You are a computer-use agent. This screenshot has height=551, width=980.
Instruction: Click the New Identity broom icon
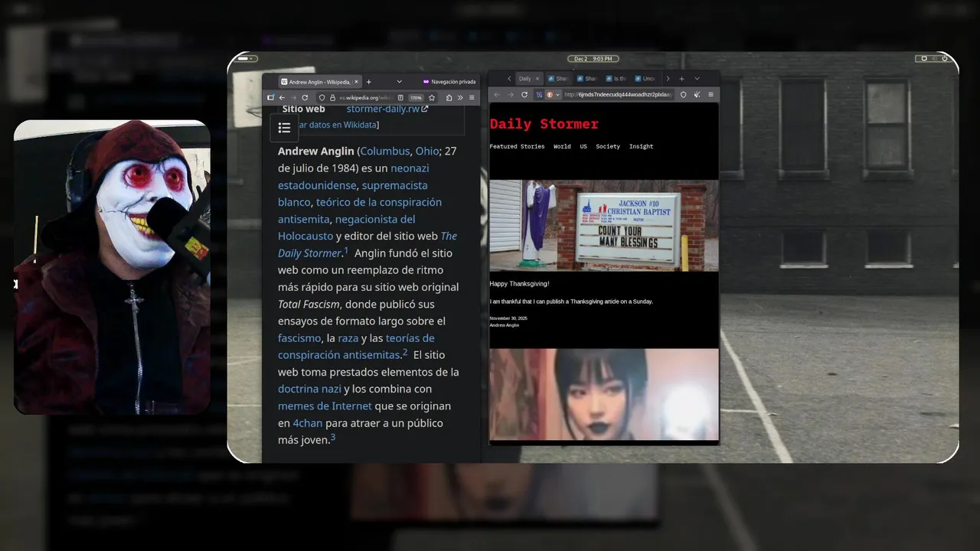point(697,95)
